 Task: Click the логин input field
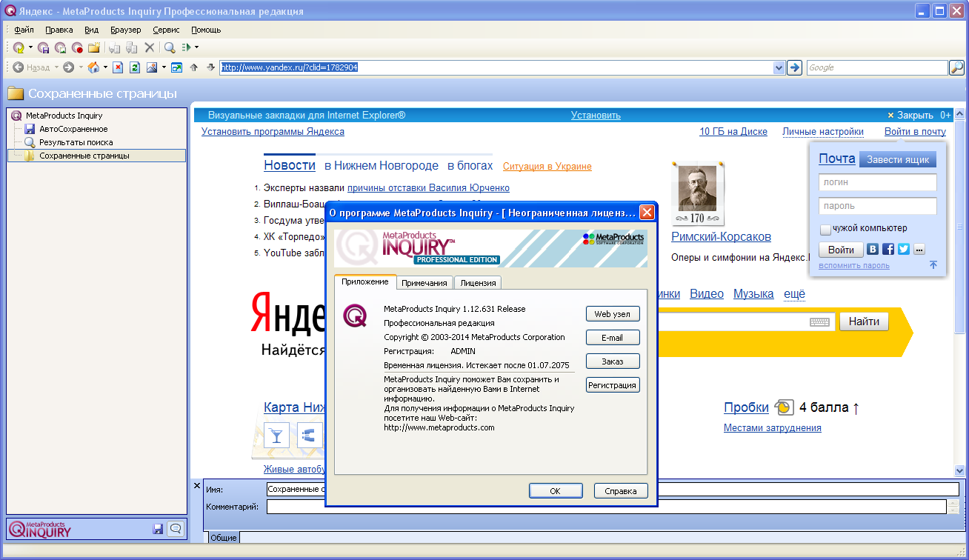pyautogui.click(x=878, y=182)
